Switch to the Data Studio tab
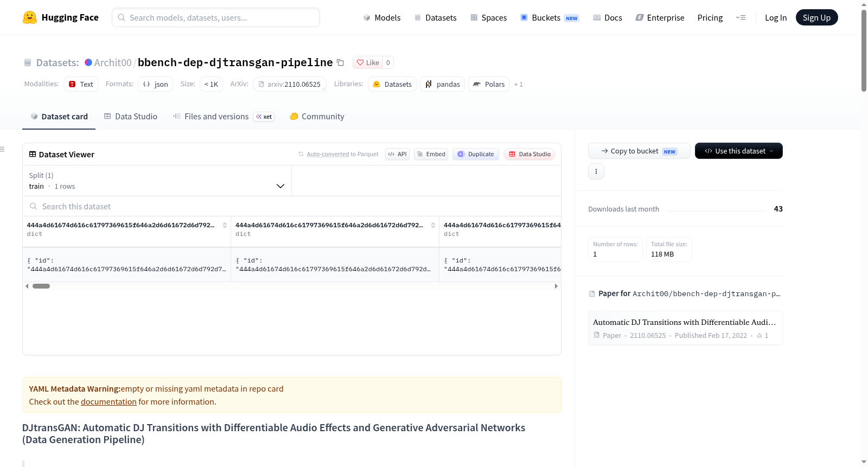 pos(130,117)
